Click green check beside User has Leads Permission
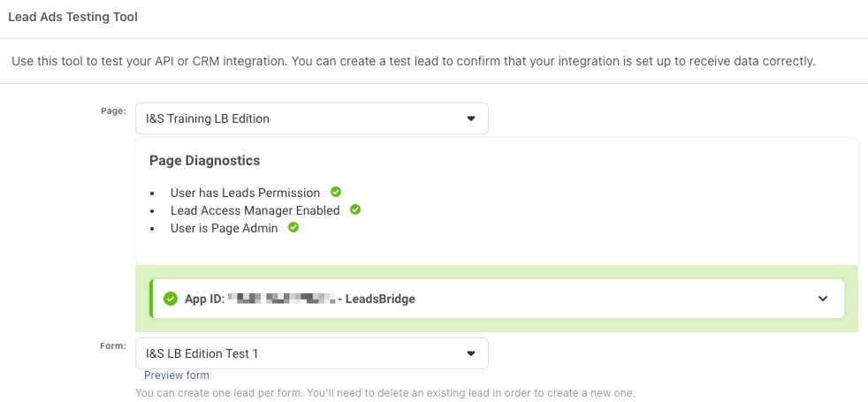This screenshot has width=868, height=402. pyautogui.click(x=336, y=192)
